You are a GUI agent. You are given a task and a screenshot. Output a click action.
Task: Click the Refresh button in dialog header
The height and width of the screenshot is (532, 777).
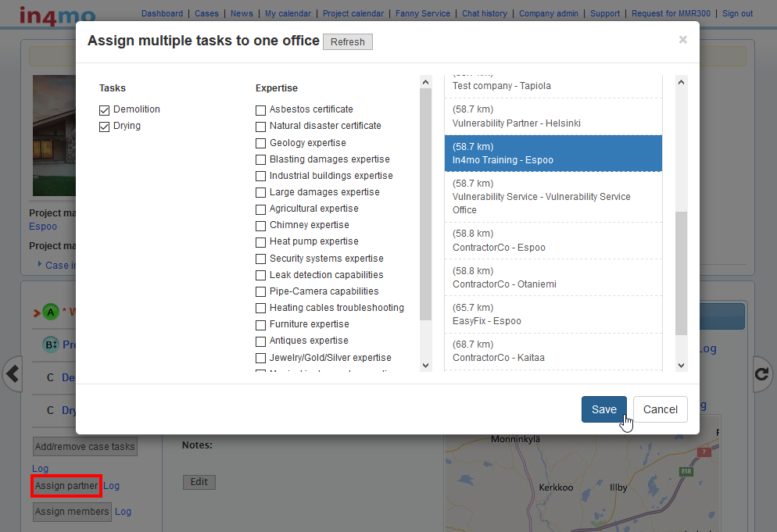[x=348, y=42]
